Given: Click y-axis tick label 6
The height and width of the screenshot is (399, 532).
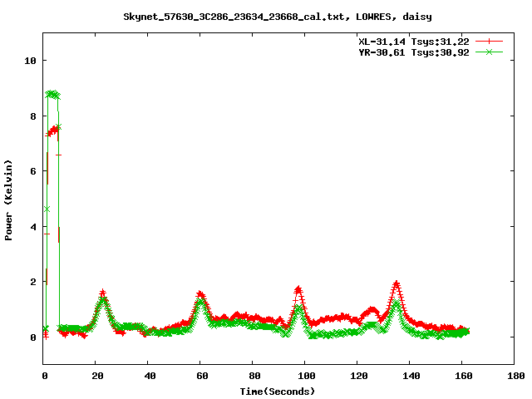Looking at the screenshot, I should point(33,171).
